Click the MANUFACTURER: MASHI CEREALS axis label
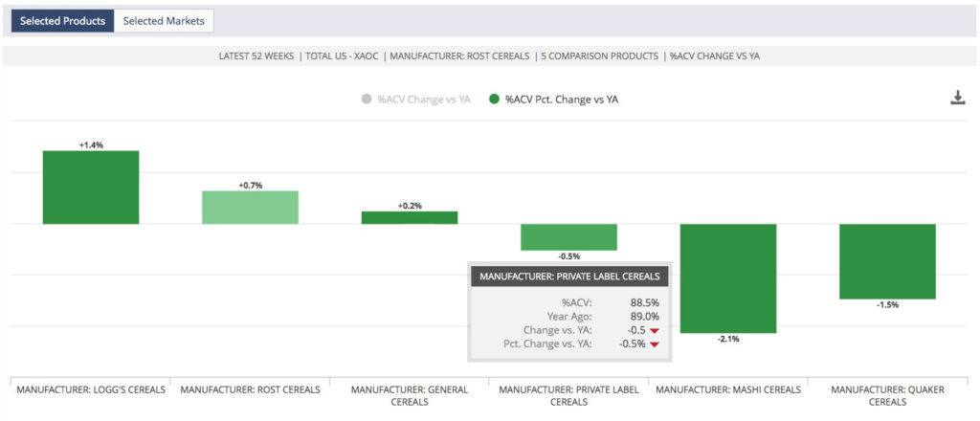980x421 pixels. point(728,389)
